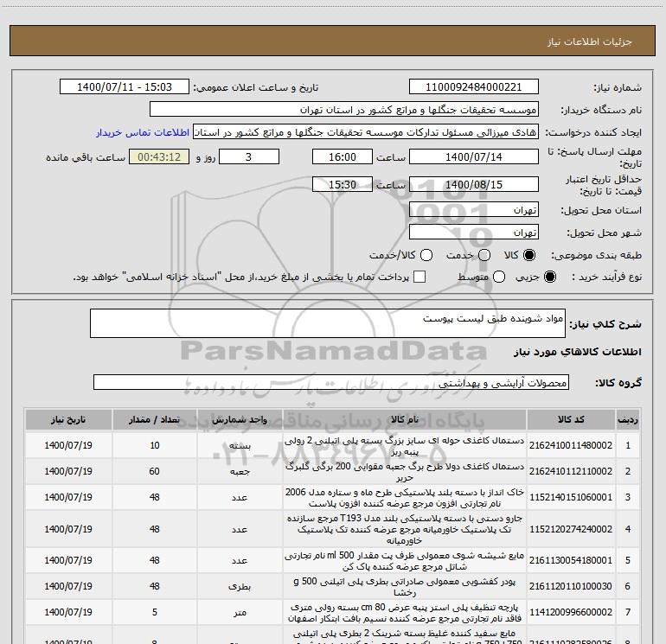Click the دستمال کاغذی حوله ای product name
Screen dimensions: 666x644
[405, 446]
